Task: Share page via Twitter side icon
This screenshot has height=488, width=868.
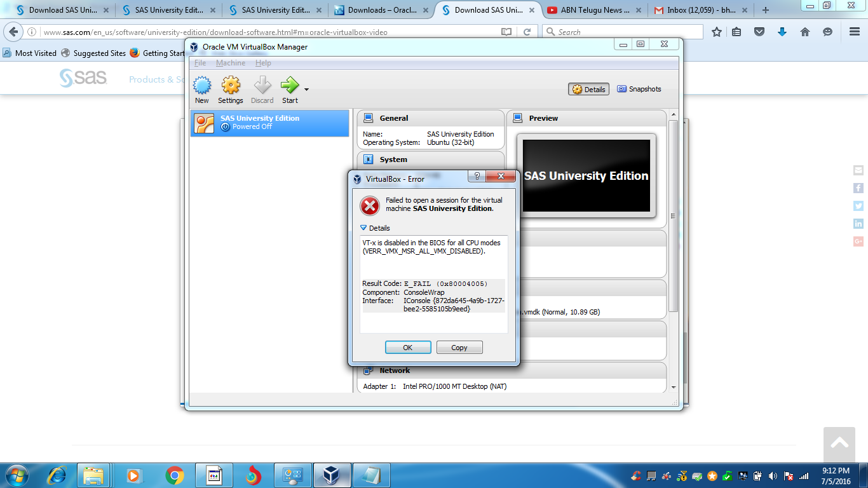Action: 858,206
